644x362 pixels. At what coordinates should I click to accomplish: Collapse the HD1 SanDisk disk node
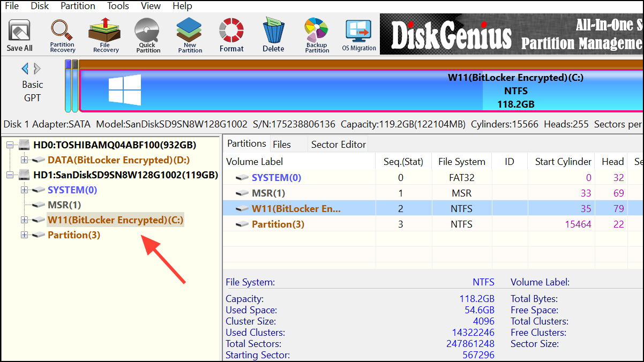click(x=10, y=175)
